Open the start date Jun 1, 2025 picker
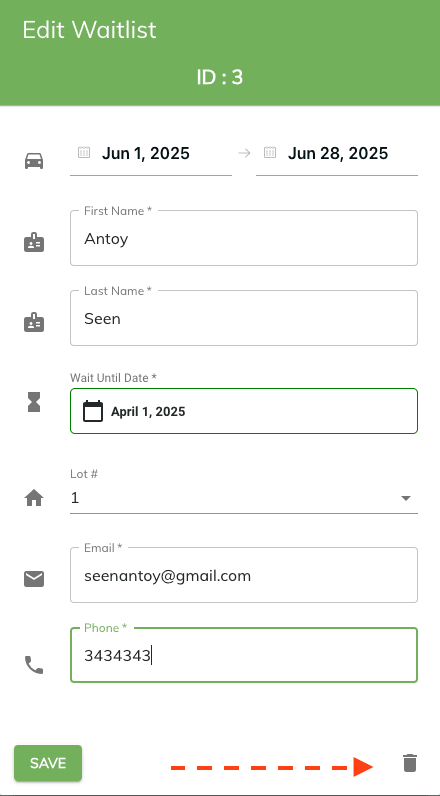The width and height of the screenshot is (440, 796). [x=151, y=153]
